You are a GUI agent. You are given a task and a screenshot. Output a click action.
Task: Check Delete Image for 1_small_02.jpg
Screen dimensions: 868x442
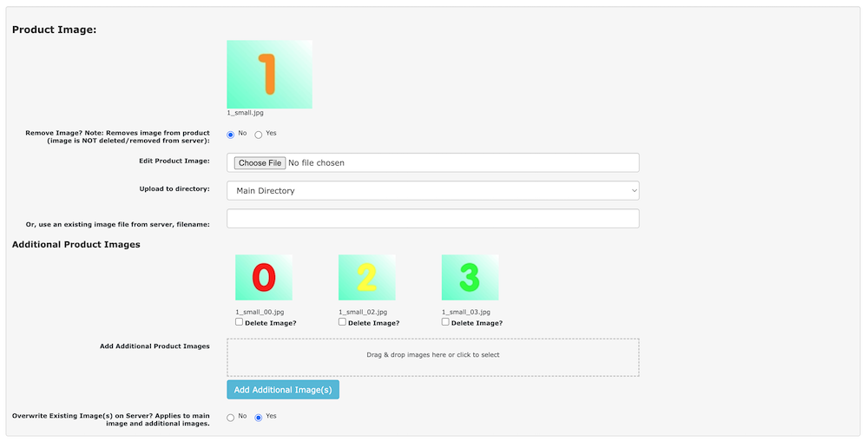pos(343,322)
